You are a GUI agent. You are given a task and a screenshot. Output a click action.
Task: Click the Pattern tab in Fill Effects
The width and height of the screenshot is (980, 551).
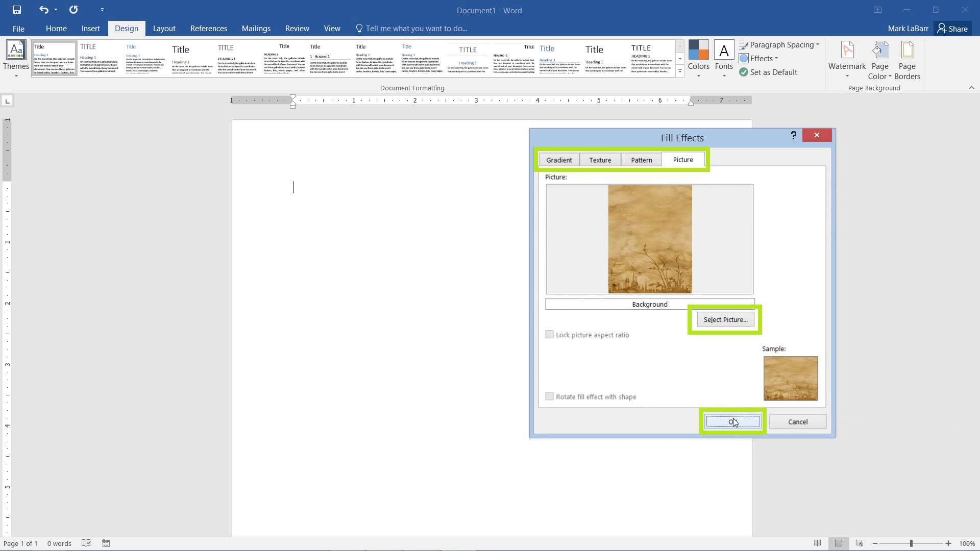(x=641, y=160)
